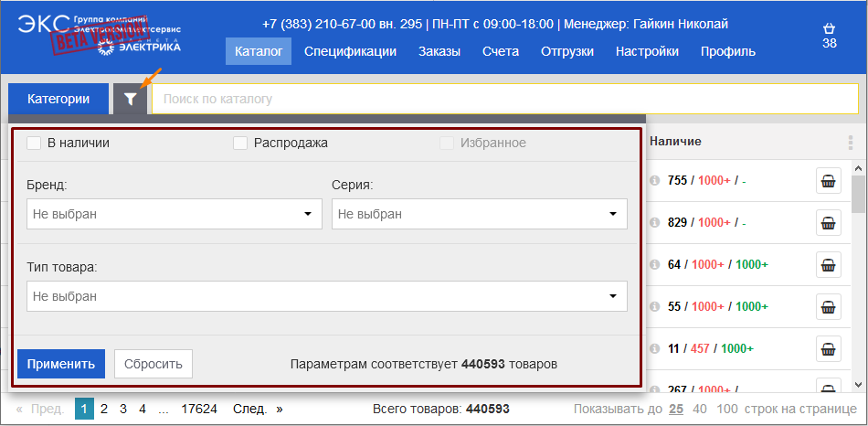Open the "Спецификации" menu item

pyautogui.click(x=350, y=51)
